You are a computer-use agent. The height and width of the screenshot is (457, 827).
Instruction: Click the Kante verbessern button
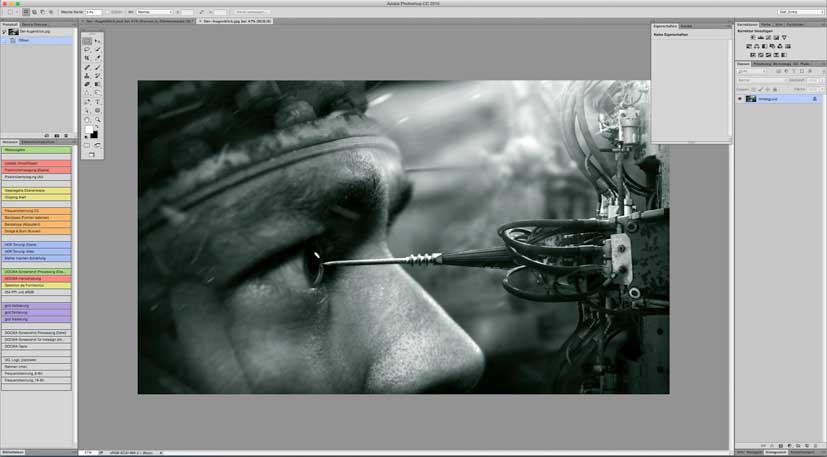coord(252,12)
